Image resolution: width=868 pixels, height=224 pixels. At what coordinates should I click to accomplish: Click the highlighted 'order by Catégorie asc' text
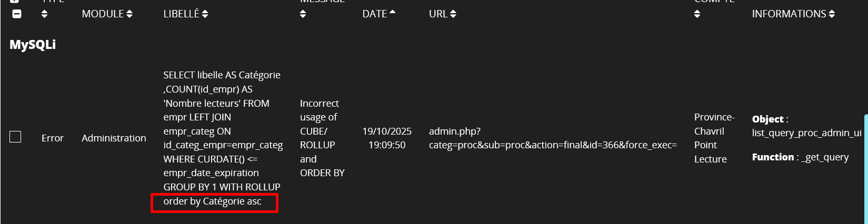click(212, 201)
